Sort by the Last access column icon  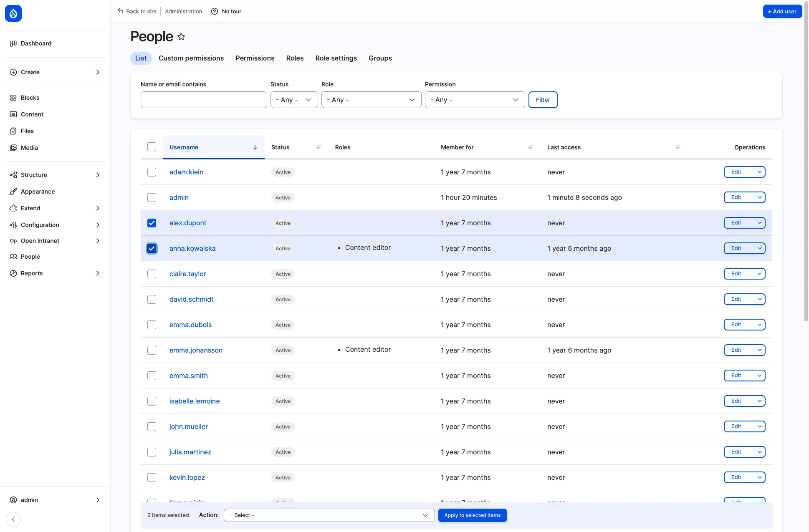coord(678,147)
